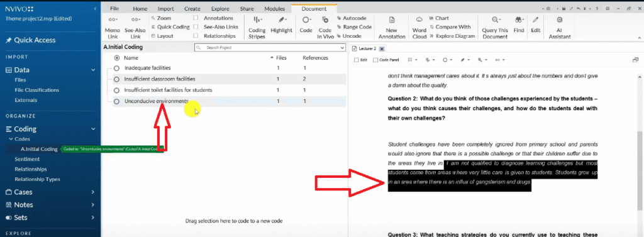Open the Memo Link tool
The width and height of the screenshot is (644, 237).
pos(112,28)
